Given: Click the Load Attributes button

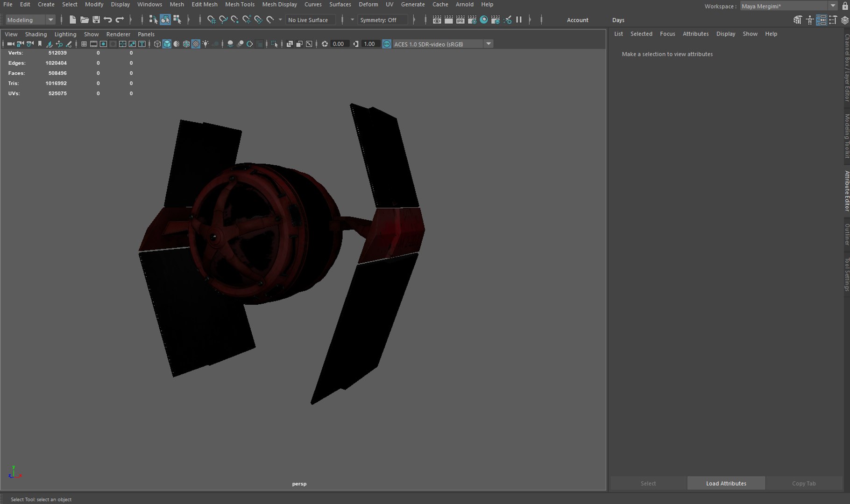Looking at the screenshot, I should 726,483.
